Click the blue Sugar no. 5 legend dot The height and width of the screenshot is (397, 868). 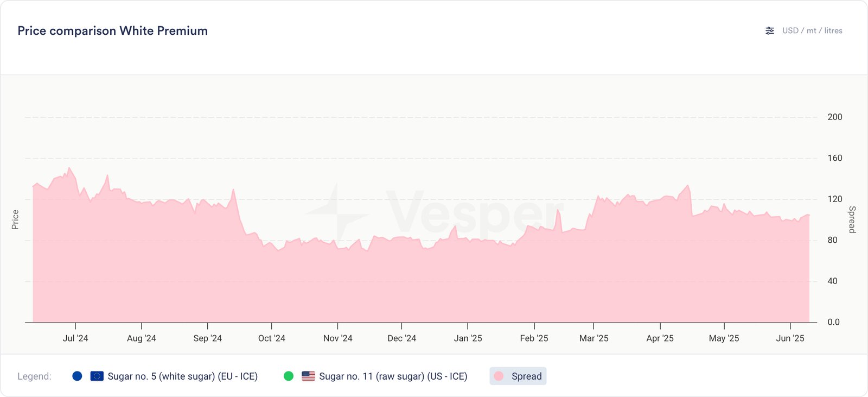pyautogui.click(x=77, y=376)
